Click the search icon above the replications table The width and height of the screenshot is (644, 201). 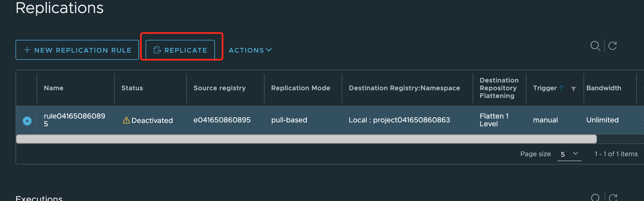595,46
